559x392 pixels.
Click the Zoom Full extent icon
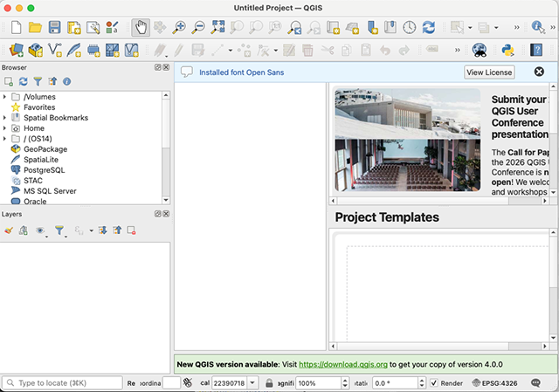(217, 27)
